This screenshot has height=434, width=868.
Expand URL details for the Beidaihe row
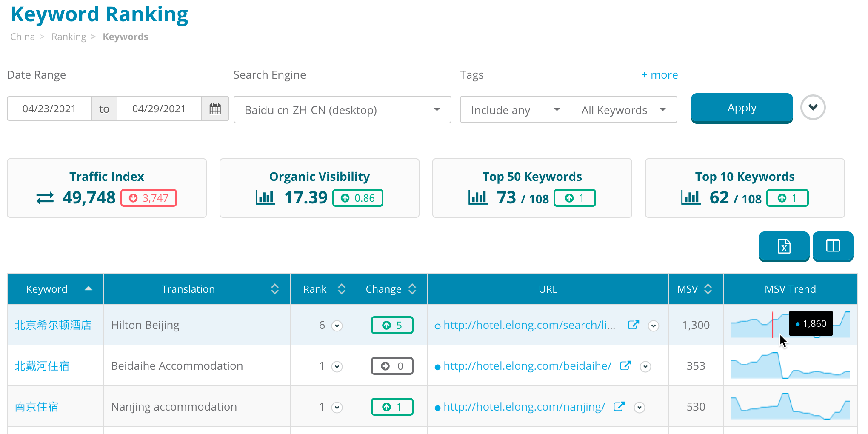pos(645,366)
